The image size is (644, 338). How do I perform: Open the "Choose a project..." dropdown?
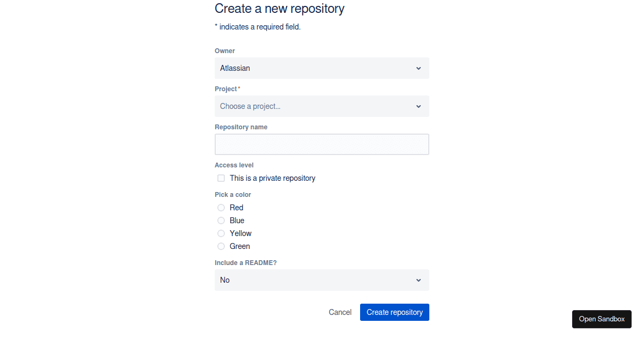322,106
